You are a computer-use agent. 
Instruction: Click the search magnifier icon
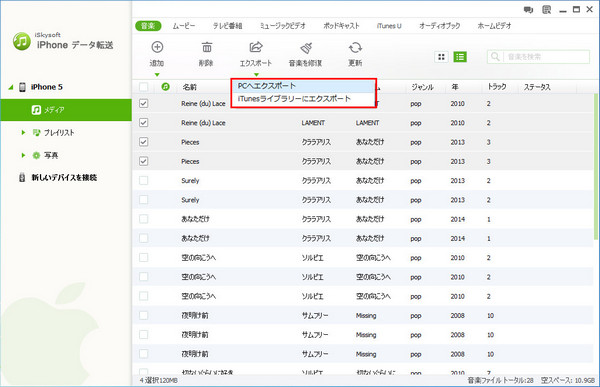click(495, 57)
